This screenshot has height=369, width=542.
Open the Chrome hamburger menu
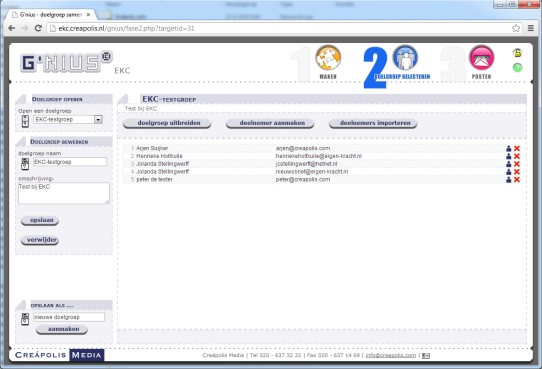coord(531,28)
